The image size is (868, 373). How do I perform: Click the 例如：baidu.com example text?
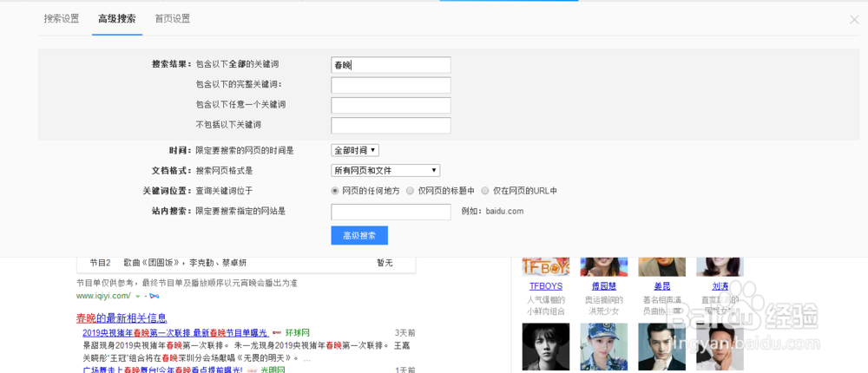point(493,212)
